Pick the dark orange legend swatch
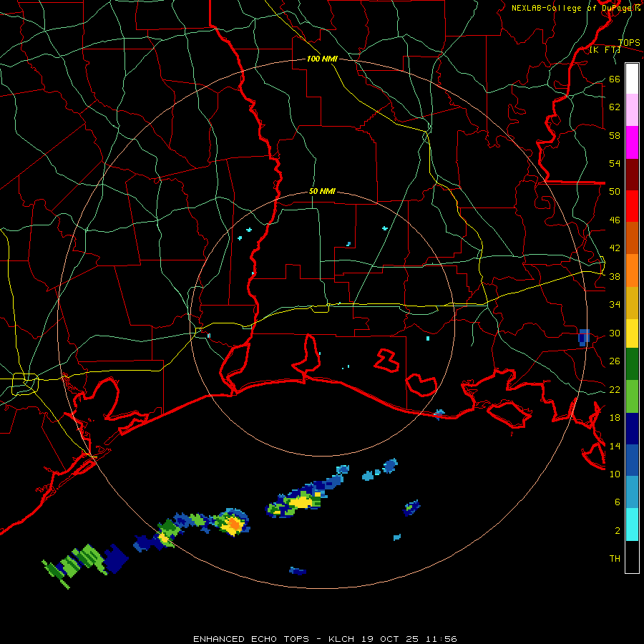 click(x=632, y=238)
